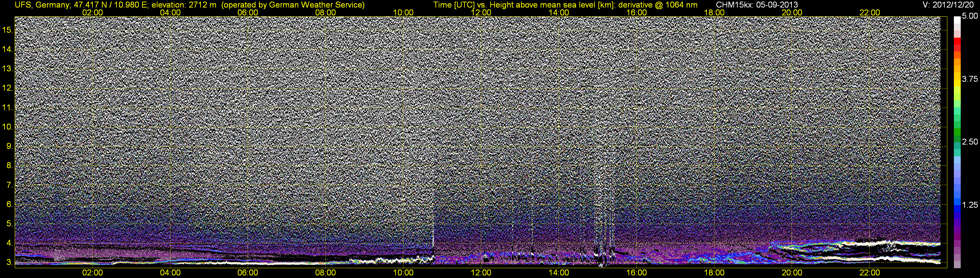The width and height of the screenshot is (980, 278).
Task: Click the "14:00" time label on the upper axis
Action: click(x=559, y=12)
